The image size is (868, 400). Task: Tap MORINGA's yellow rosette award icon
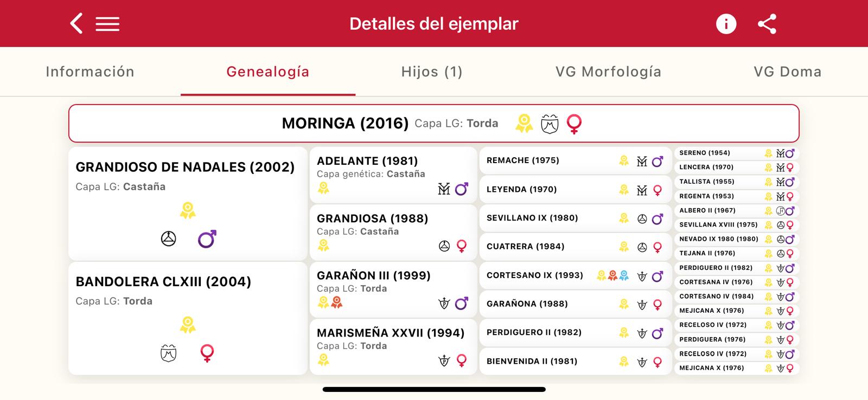(524, 124)
